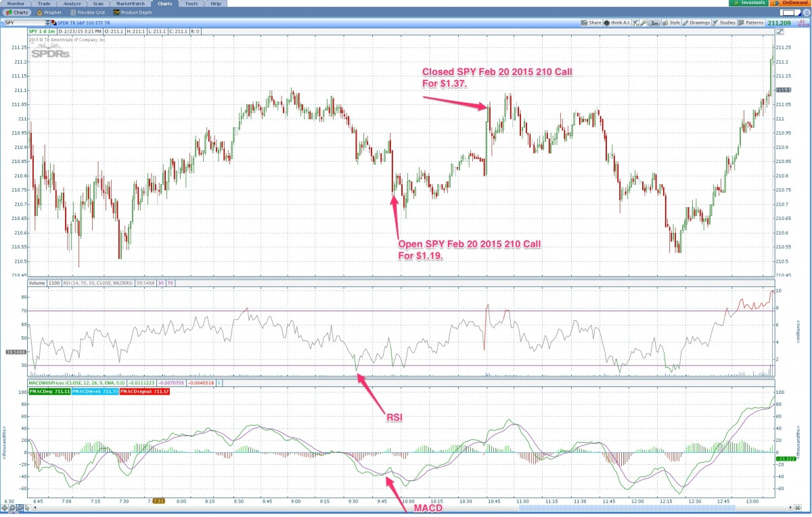Click the date field D: 2/23/15 3:21 PM
The width and height of the screenshot is (812, 517).
(x=80, y=31)
